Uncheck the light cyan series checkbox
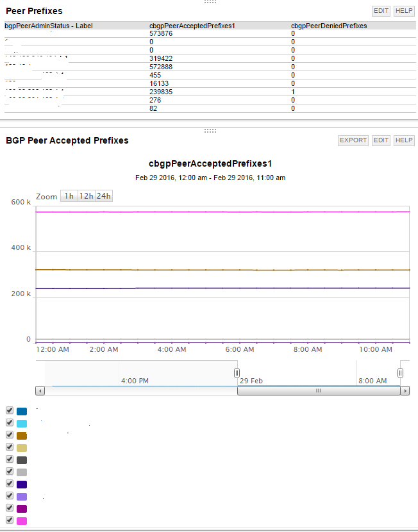The height and width of the screenshot is (532, 418). (10, 423)
